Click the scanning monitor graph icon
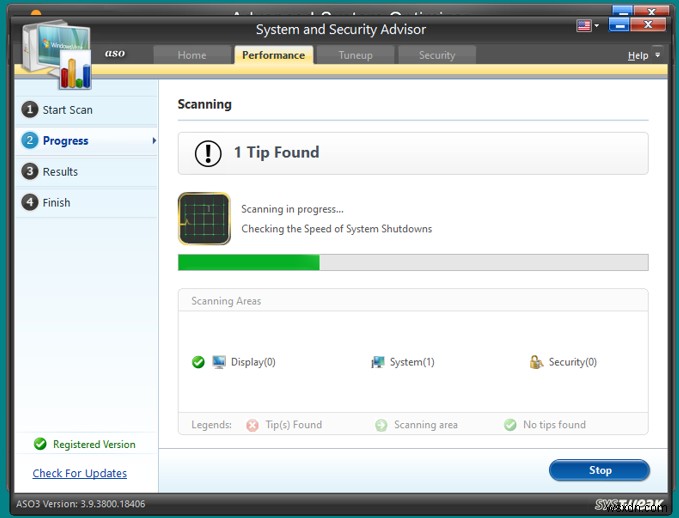679x518 pixels. click(204, 219)
